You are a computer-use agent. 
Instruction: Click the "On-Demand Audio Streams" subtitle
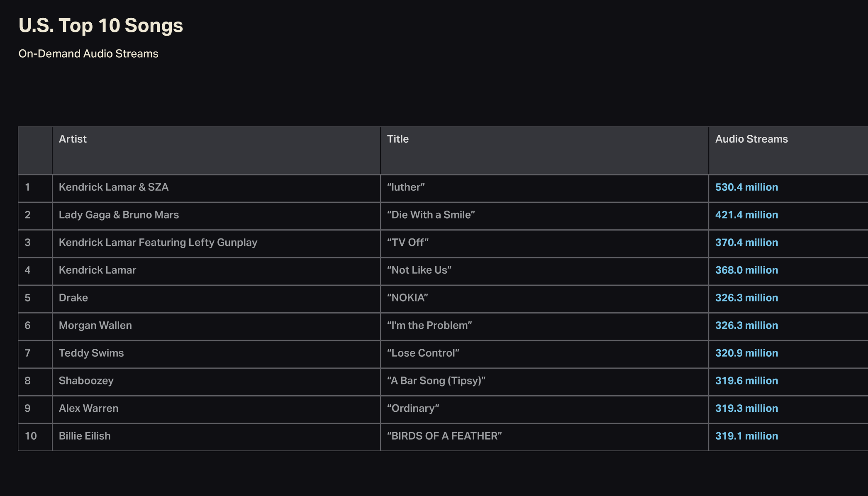click(x=88, y=54)
